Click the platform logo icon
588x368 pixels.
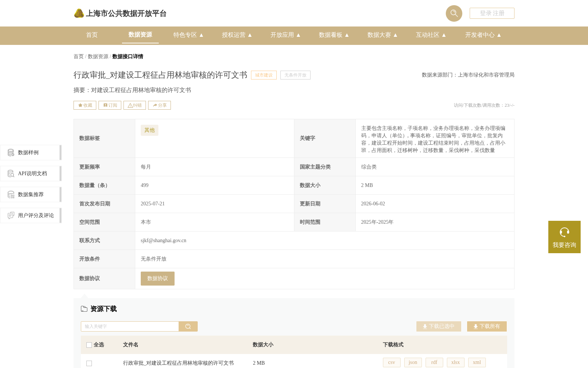79,13
